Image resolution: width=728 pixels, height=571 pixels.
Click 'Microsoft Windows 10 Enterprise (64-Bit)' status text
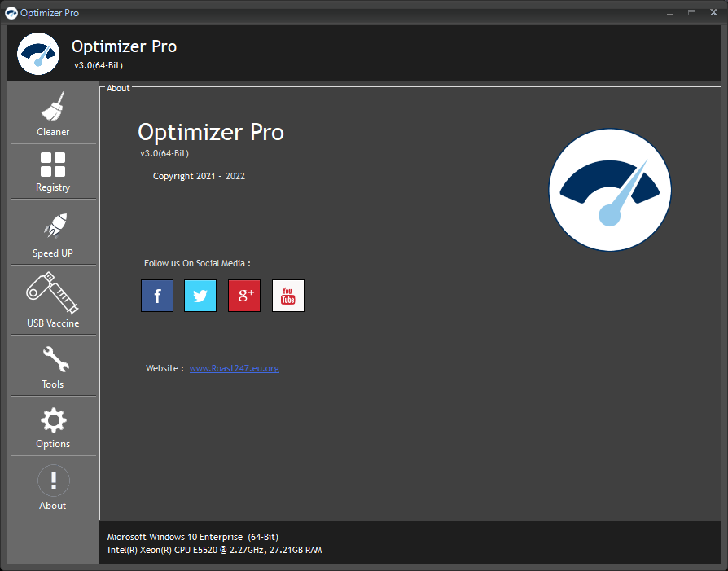[193, 537]
